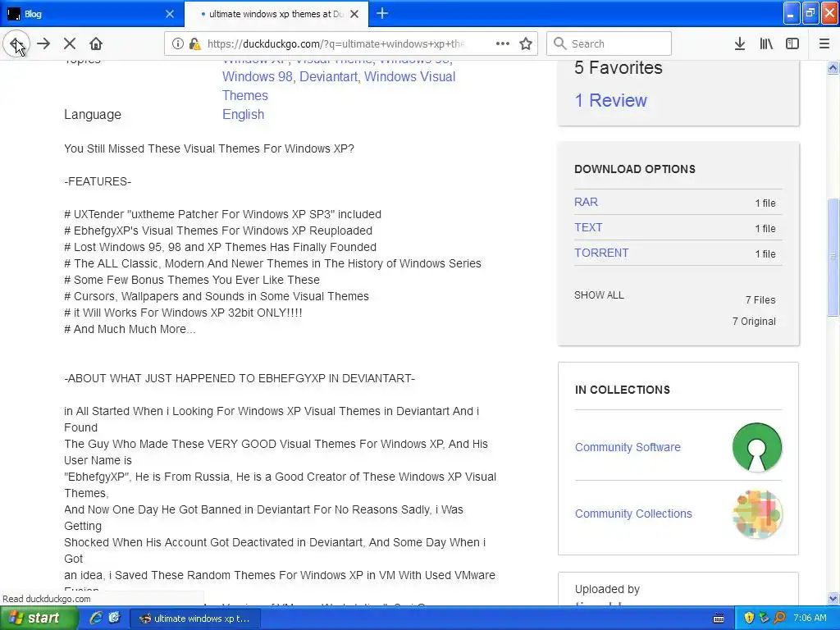This screenshot has width=840, height=630.
Task: Click the 5 Favorites count text
Action: click(619, 67)
